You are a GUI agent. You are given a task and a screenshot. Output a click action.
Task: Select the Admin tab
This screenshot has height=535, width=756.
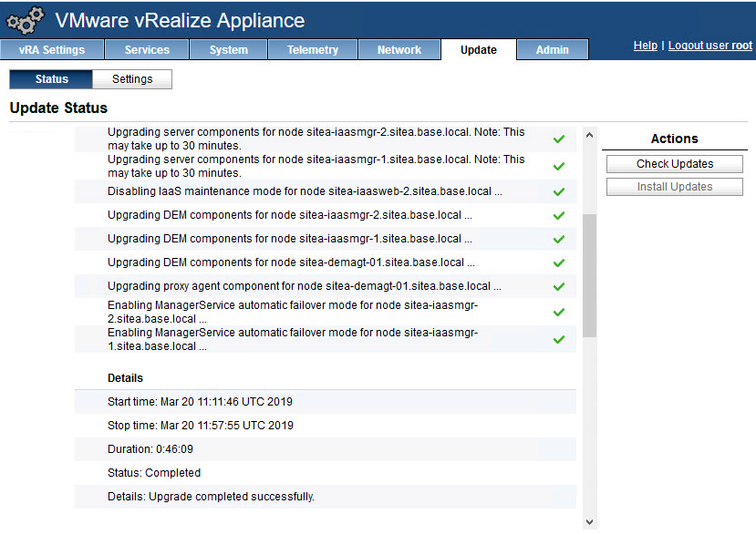(x=553, y=50)
